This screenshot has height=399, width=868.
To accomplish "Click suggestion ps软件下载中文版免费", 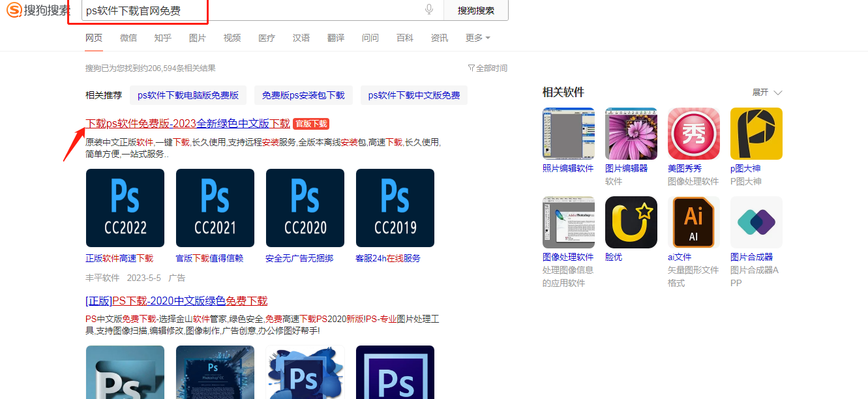I will tap(414, 95).
